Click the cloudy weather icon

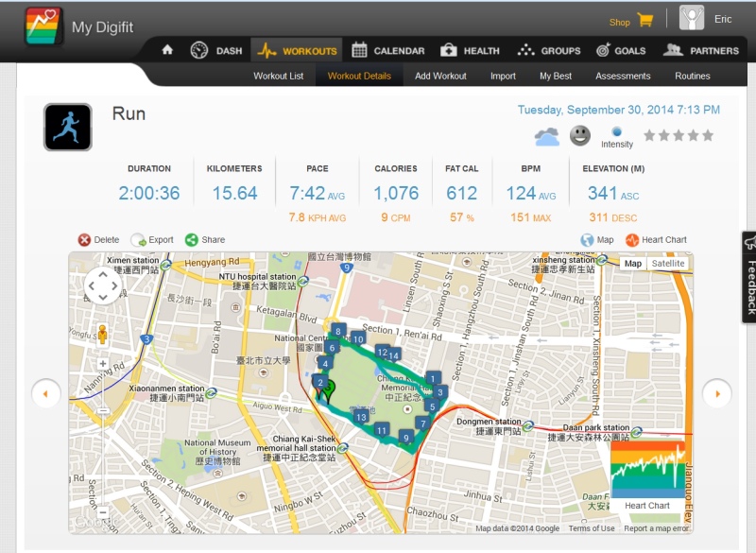(547, 137)
